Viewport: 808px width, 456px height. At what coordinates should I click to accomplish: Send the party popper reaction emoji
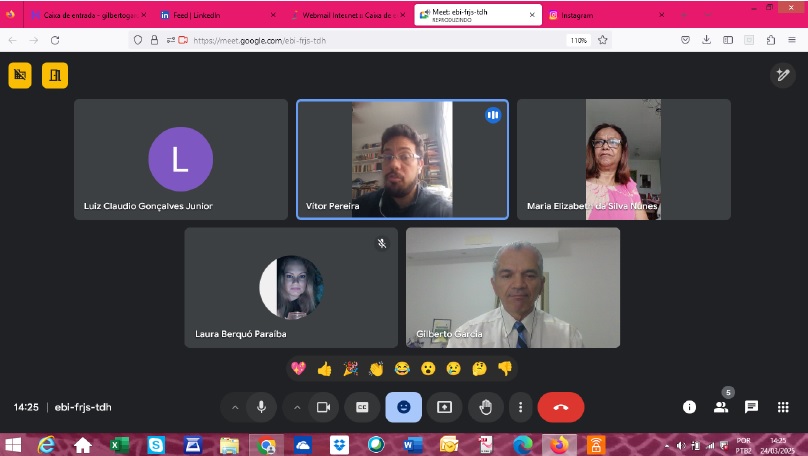[350, 369]
